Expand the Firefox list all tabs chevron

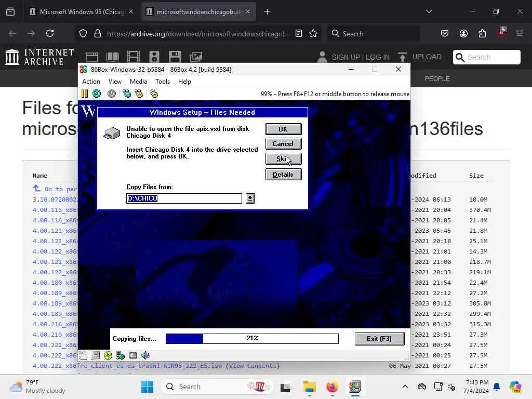click(x=429, y=11)
